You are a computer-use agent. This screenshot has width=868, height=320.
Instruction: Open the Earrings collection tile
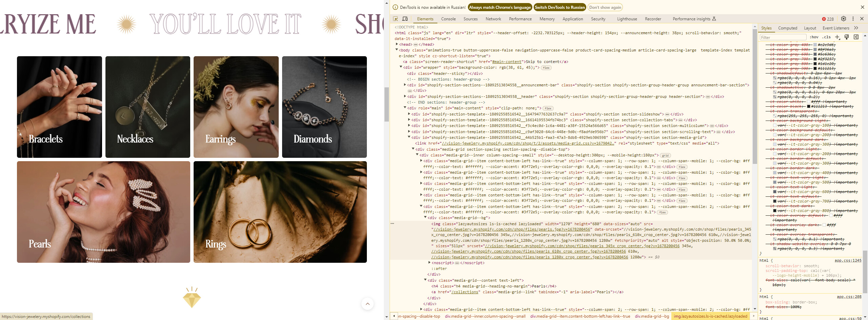[x=236, y=107]
